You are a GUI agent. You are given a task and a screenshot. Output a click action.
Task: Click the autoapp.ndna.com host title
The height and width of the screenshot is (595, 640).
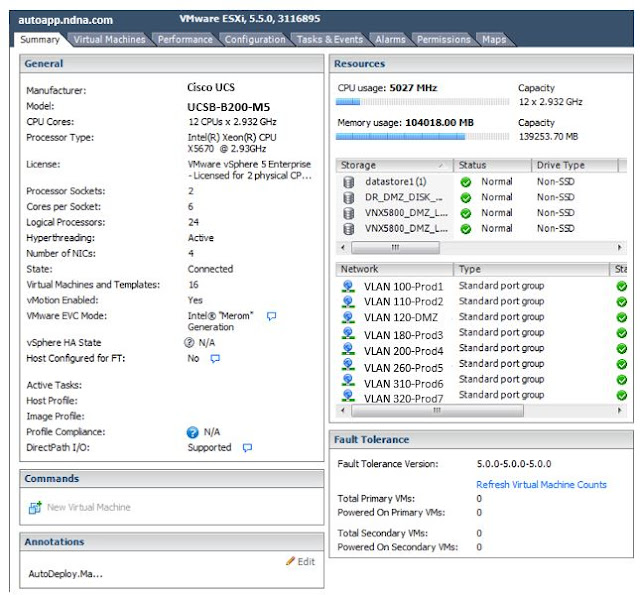pyautogui.click(x=65, y=20)
